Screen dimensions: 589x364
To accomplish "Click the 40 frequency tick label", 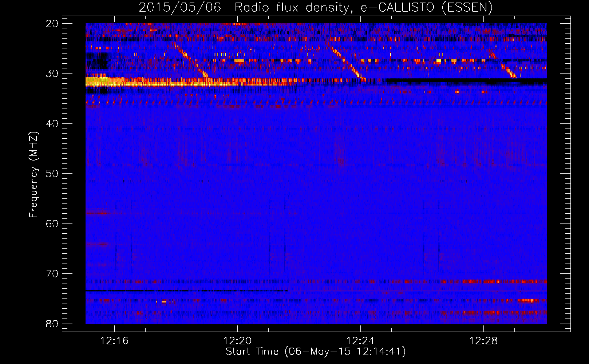I will [52, 124].
